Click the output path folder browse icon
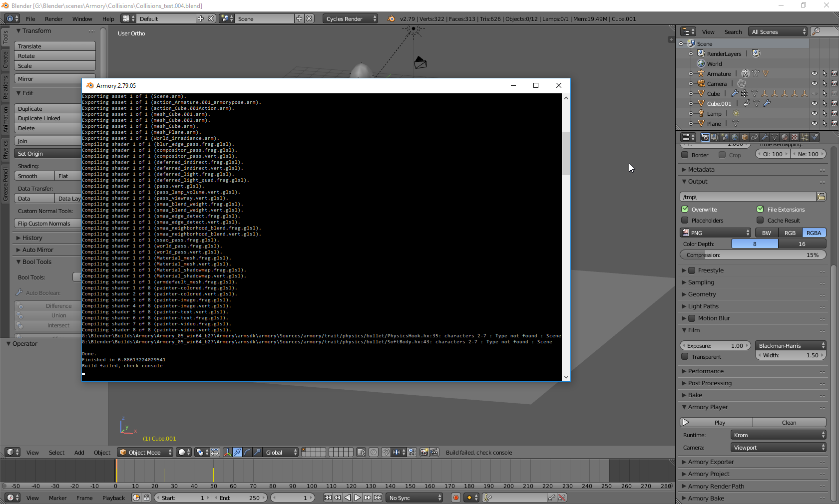The image size is (839, 504). click(x=821, y=197)
